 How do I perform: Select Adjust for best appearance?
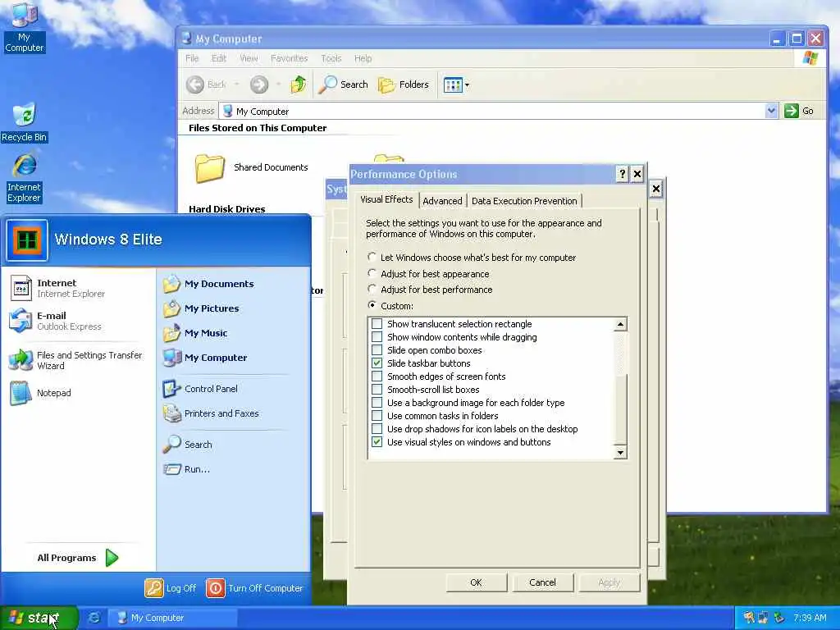point(372,273)
